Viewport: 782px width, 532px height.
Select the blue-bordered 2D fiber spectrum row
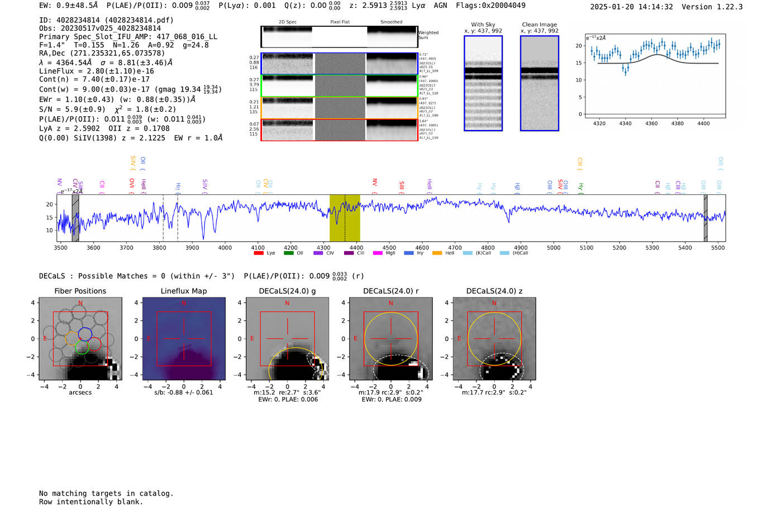pos(339,64)
